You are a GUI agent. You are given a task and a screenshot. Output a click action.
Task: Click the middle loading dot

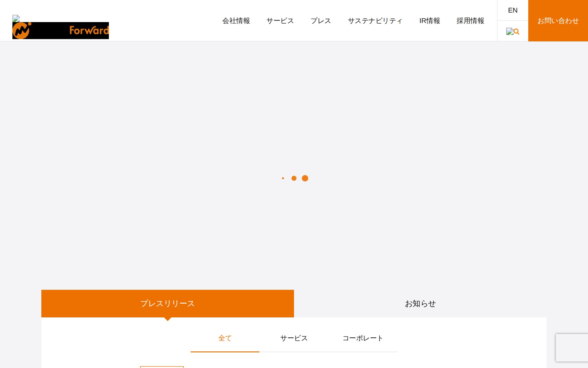pyautogui.click(x=294, y=178)
